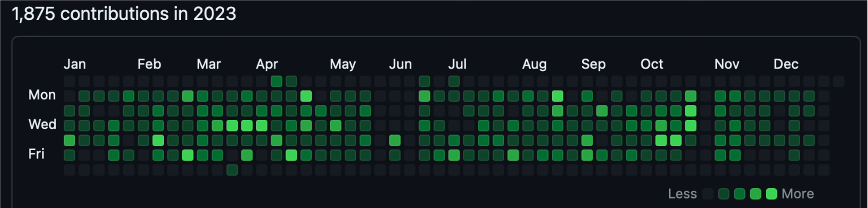Click the 'Wed' weekday label
The image size is (868, 208).
point(42,125)
